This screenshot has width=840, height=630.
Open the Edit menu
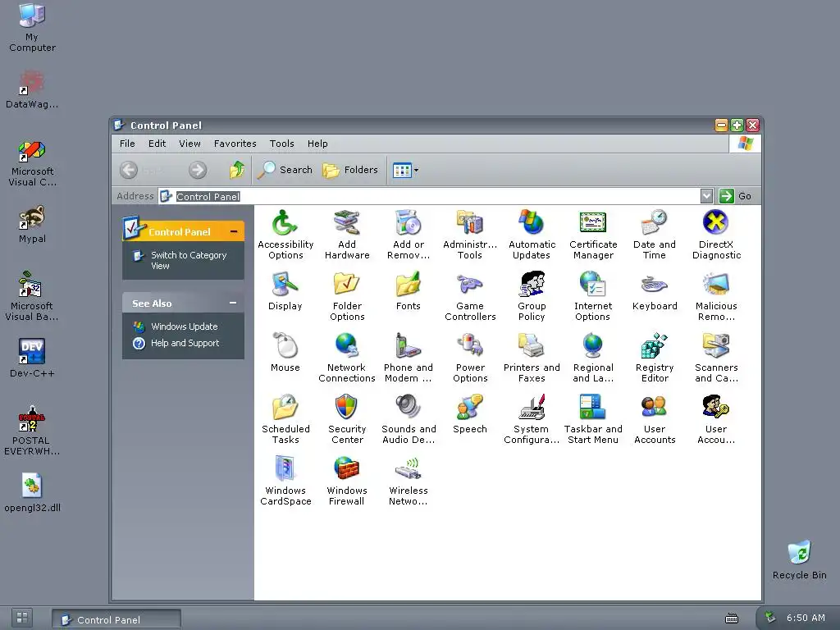pyautogui.click(x=157, y=144)
